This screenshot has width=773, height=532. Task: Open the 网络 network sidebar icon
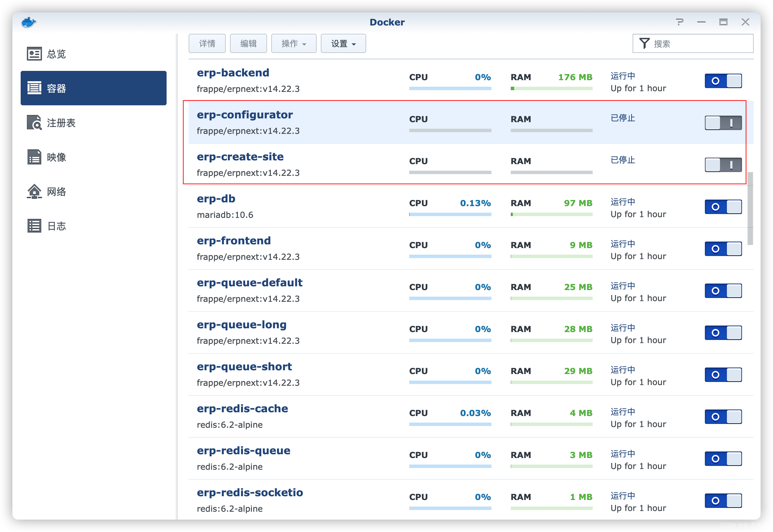click(34, 192)
